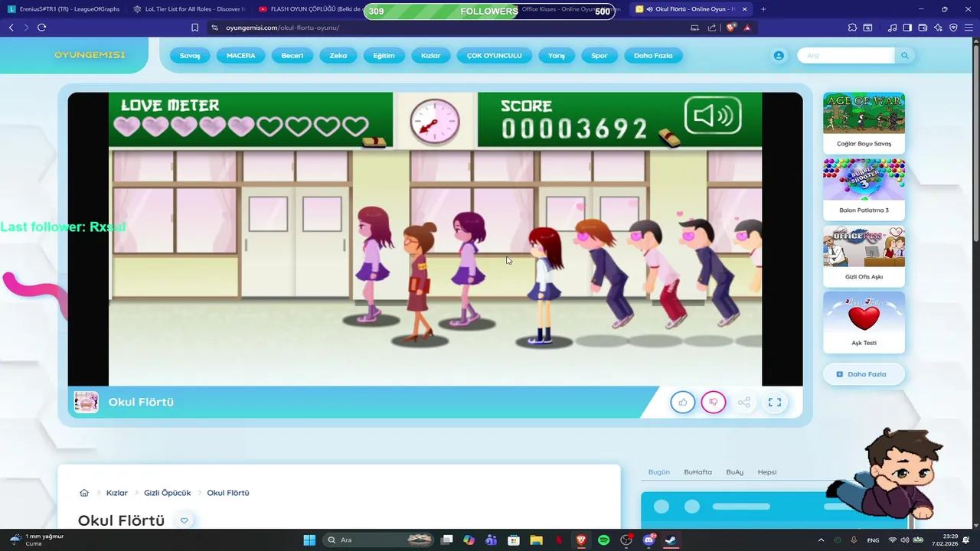980x551 pixels.
Task: Switch to the Hepsi tab
Action: (x=767, y=472)
